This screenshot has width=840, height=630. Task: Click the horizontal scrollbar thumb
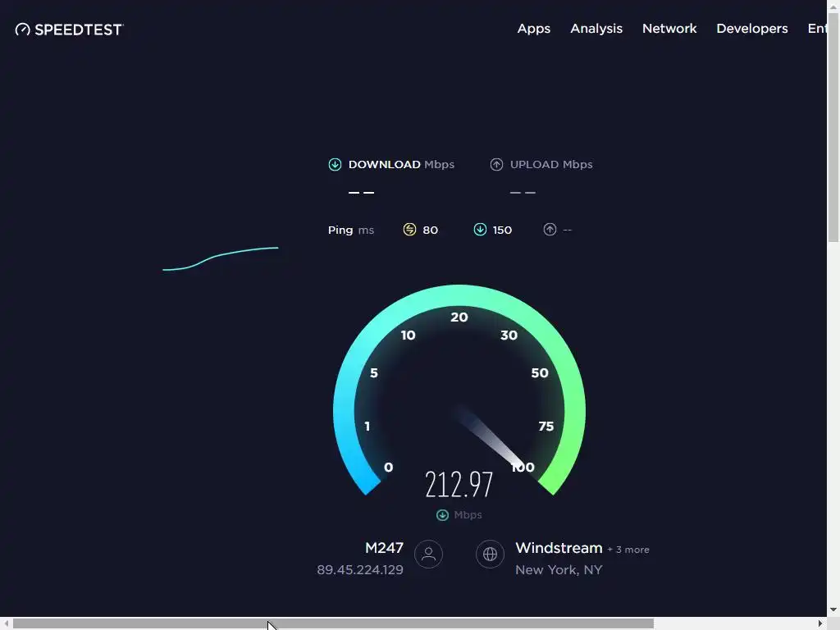coord(333,623)
